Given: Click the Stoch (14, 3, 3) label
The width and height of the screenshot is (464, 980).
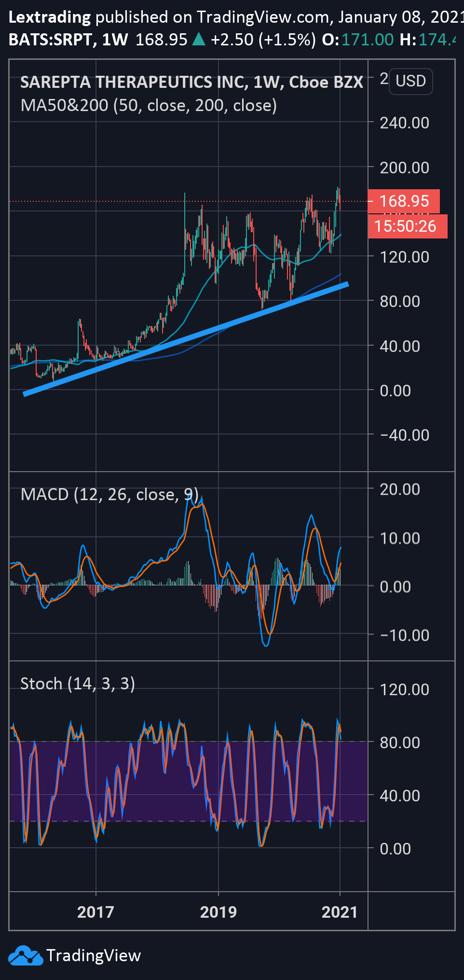Looking at the screenshot, I should pyautogui.click(x=78, y=684).
